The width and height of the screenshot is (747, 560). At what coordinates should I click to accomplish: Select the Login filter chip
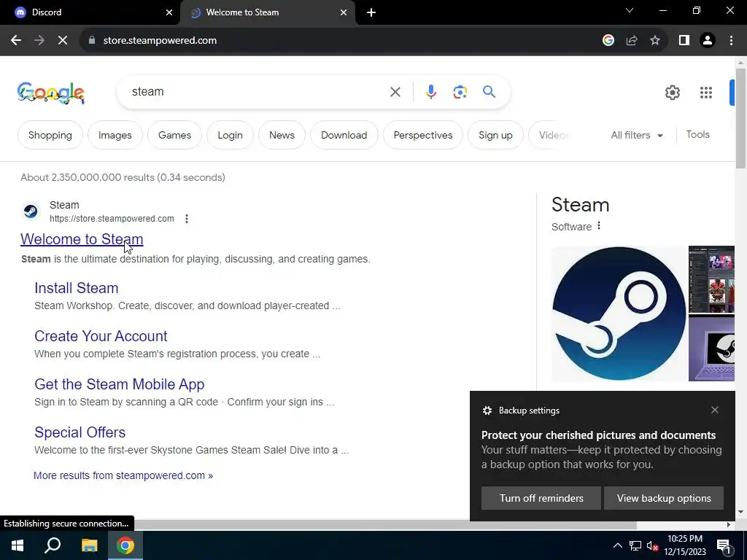click(230, 135)
